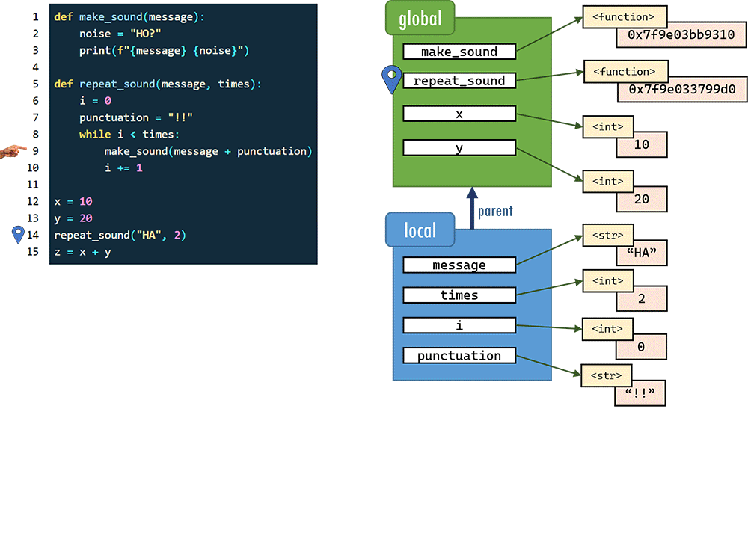This screenshot has height=560, width=748.
Task: Click the parent arrow between frames
Action: (x=472, y=207)
